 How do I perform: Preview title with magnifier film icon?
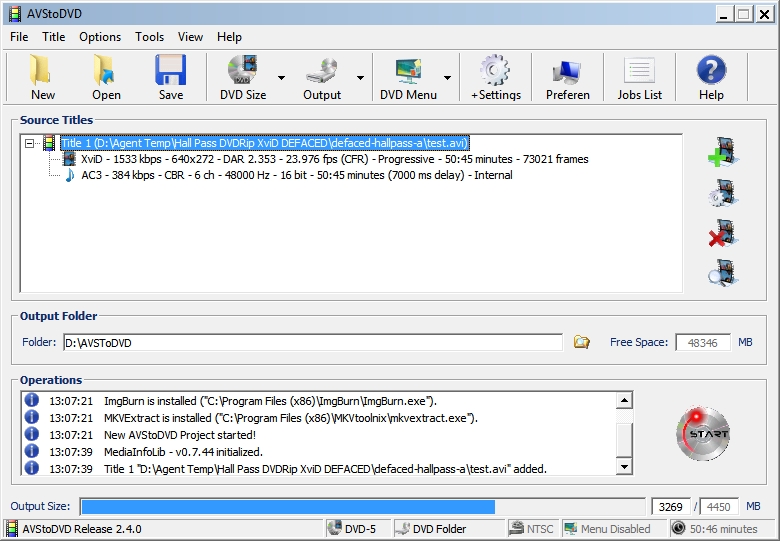723,272
